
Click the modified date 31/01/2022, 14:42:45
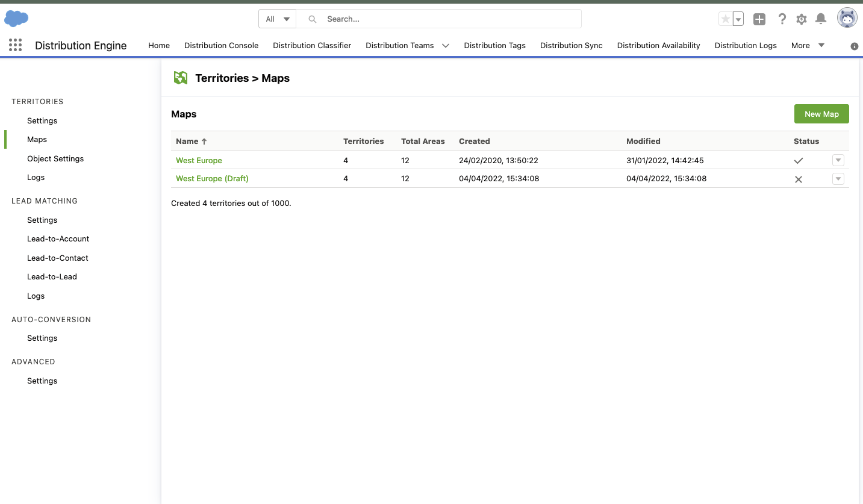click(x=665, y=161)
